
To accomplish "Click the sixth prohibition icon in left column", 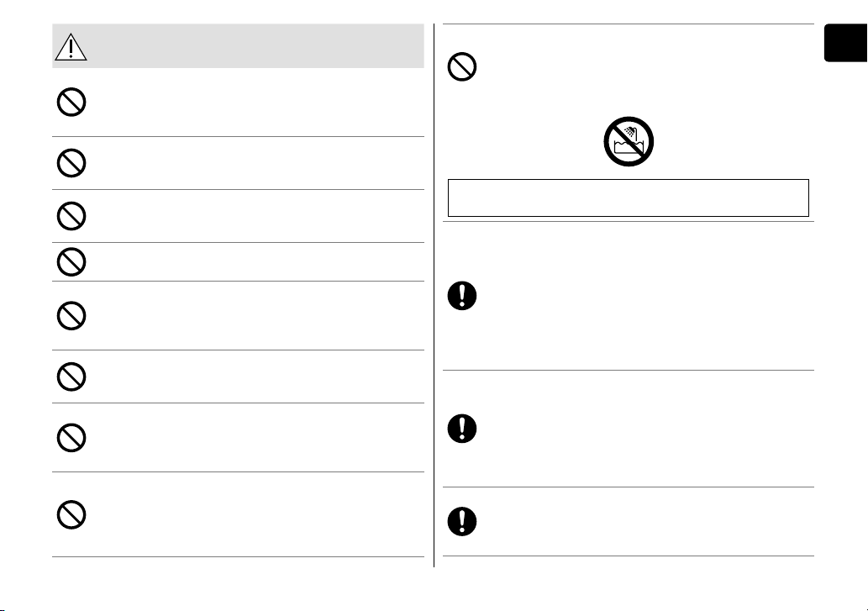I will [71, 377].
